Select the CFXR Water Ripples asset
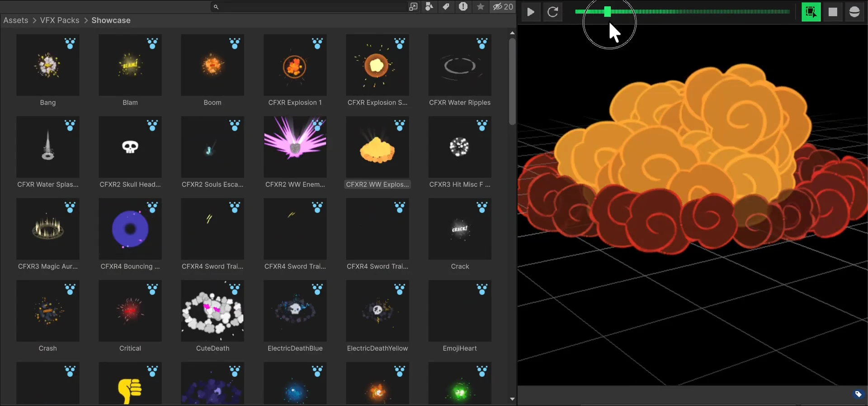868x406 pixels. [460, 66]
